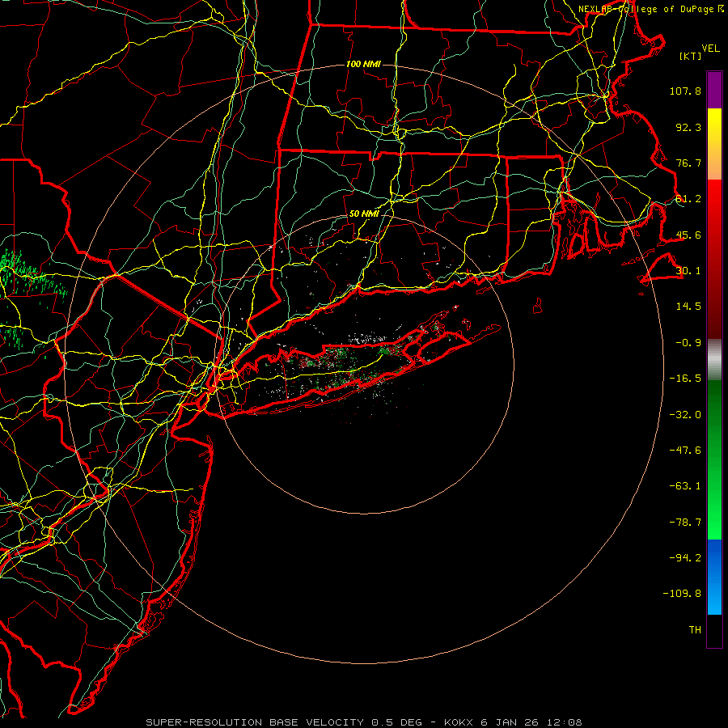Click the 14.5 velocity legend value
The width and height of the screenshot is (728, 728).
pyautogui.click(x=688, y=307)
